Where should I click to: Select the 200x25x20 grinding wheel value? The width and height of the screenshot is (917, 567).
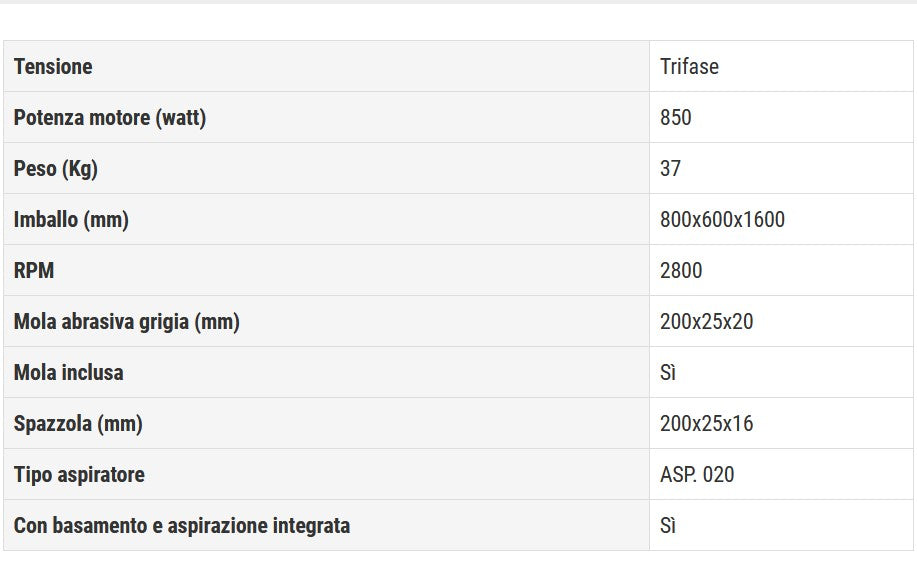pyautogui.click(x=707, y=322)
